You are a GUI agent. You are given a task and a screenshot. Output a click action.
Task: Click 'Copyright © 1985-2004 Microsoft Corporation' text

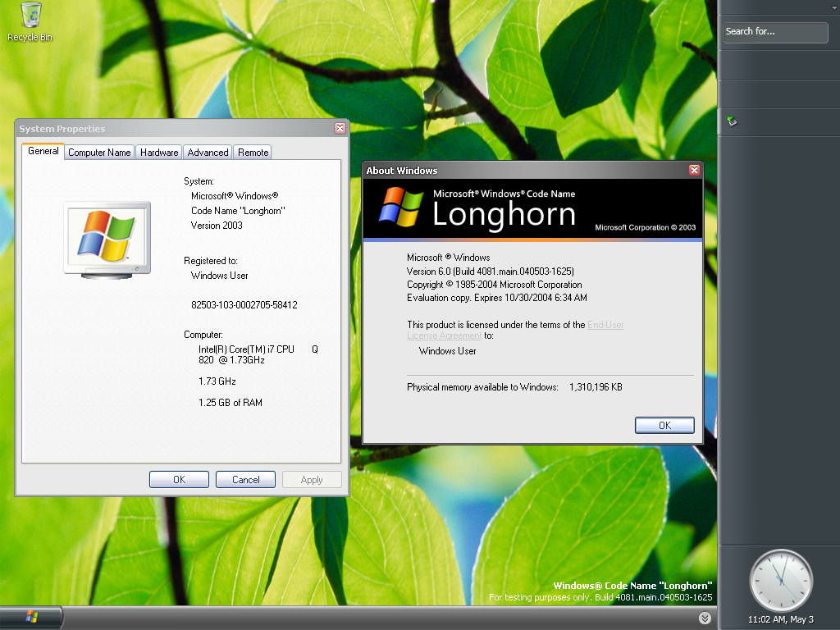pos(494,285)
